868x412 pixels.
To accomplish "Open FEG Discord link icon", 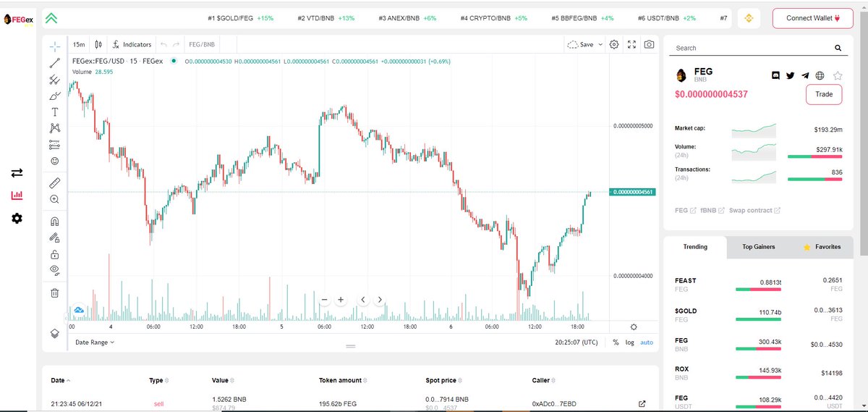I will click(x=776, y=75).
